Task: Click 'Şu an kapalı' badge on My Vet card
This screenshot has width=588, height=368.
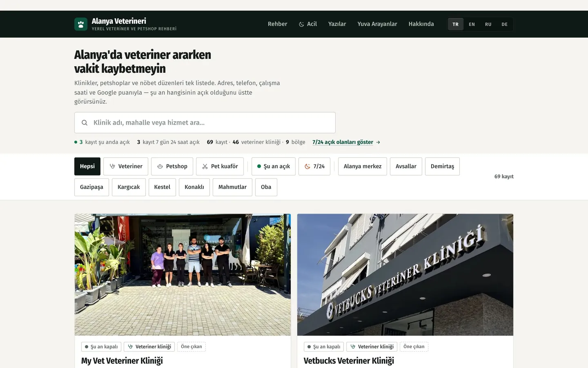Action: [x=101, y=347]
